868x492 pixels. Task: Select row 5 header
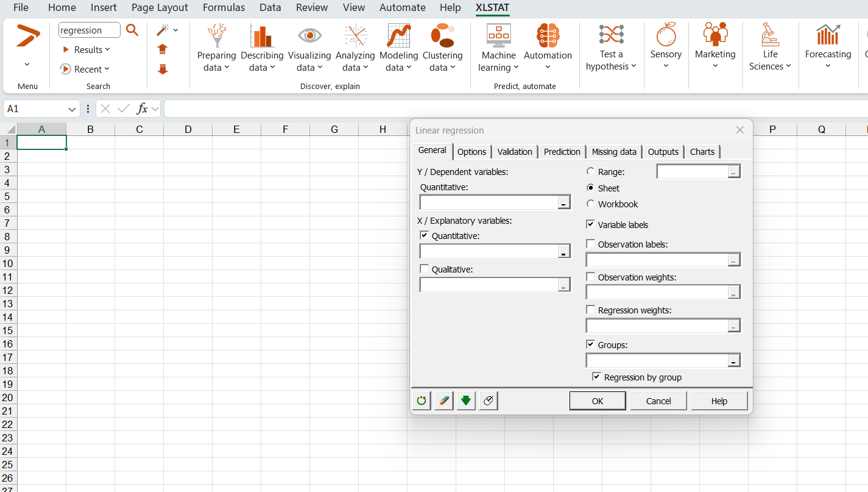pos(9,196)
